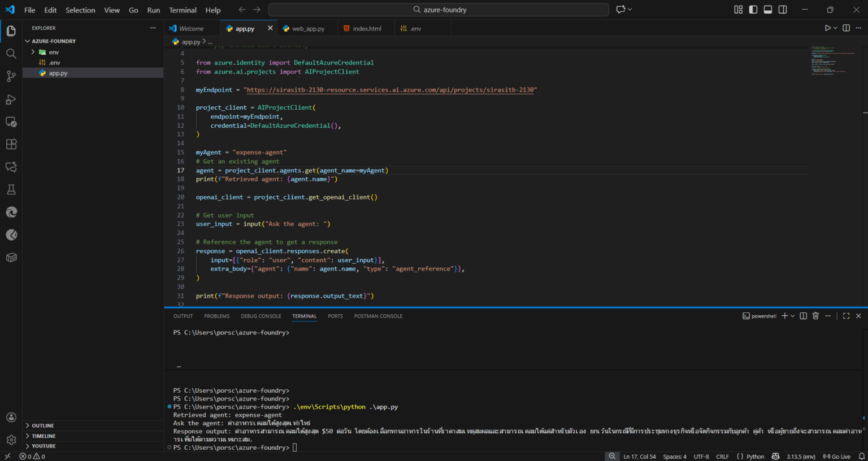Open the Search view in sidebar

click(x=11, y=54)
